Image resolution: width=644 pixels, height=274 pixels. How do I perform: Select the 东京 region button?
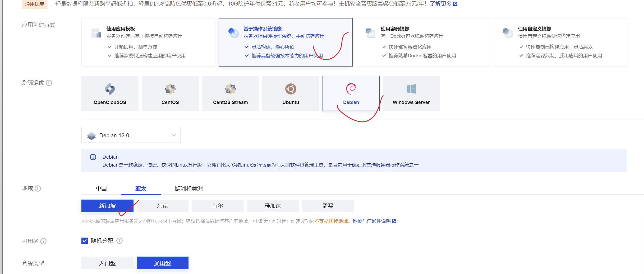(x=163, y=206)
